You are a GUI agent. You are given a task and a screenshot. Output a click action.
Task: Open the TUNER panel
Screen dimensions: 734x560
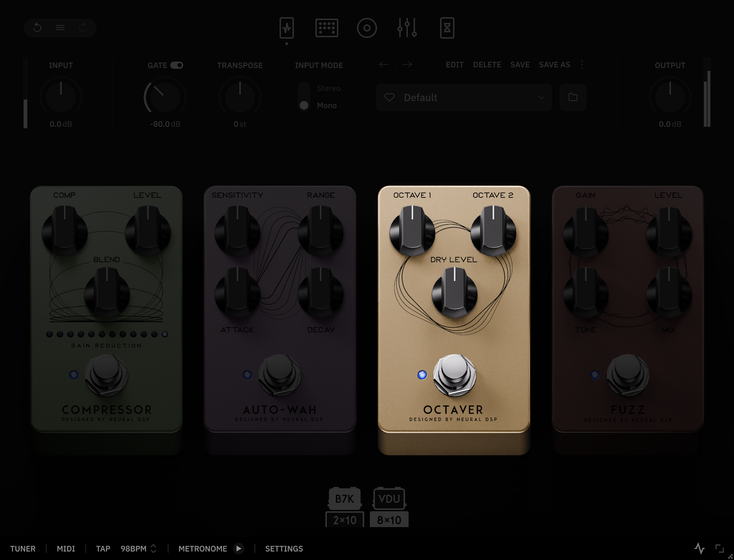[23, 549]
